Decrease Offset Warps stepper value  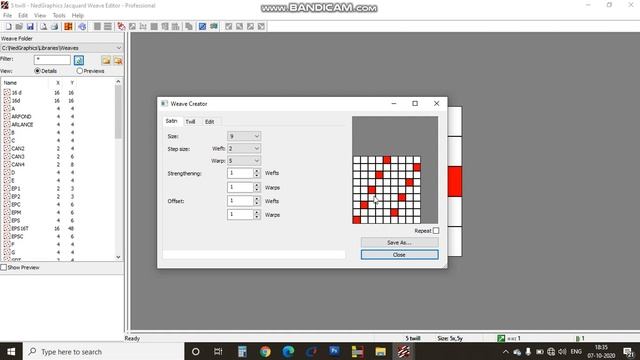click(x=257, y=217)
